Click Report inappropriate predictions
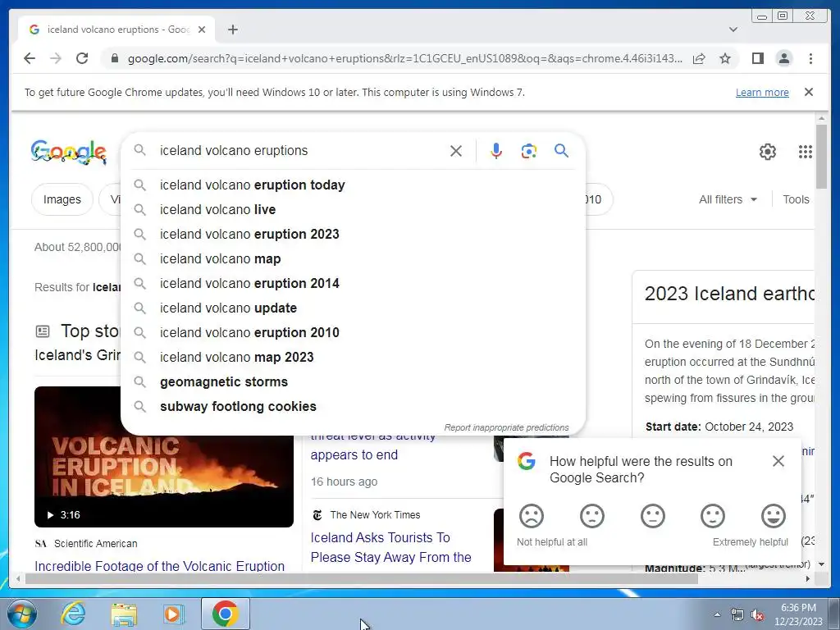Image resolution: width=840 pixels, height=630 pixels. click(x=506, y=427)
